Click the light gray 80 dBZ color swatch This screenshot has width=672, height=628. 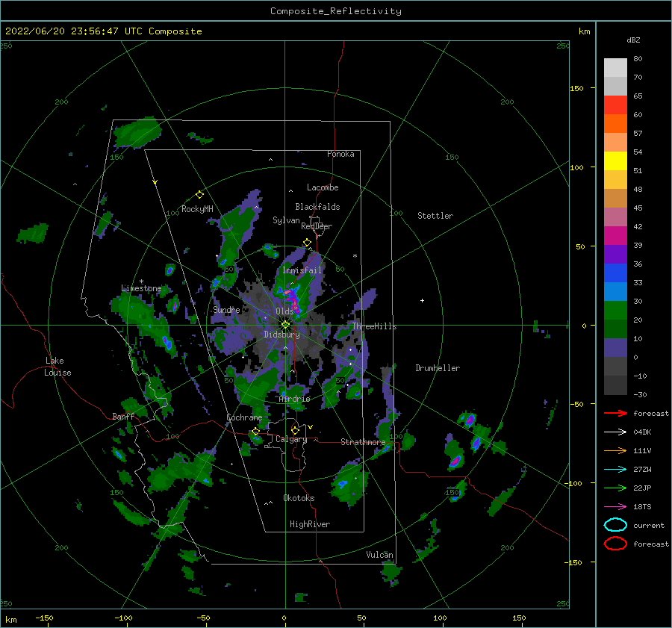click(x=615, y=67)
